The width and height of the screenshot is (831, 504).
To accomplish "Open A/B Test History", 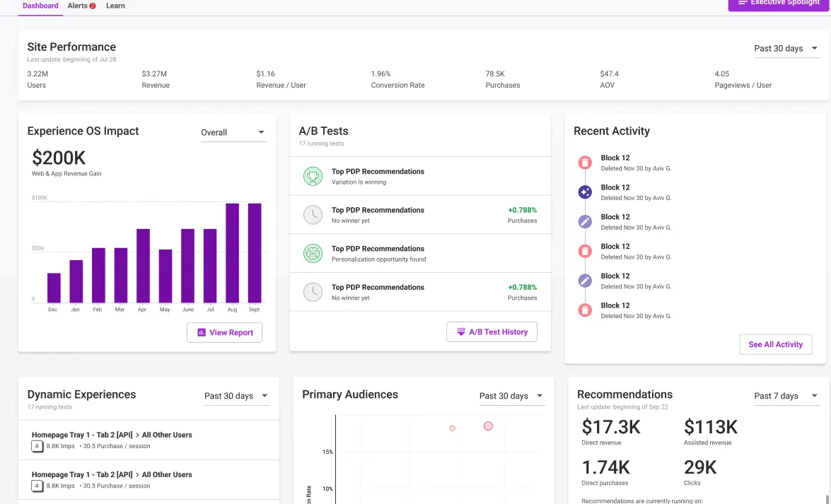I will click(492, 332).
